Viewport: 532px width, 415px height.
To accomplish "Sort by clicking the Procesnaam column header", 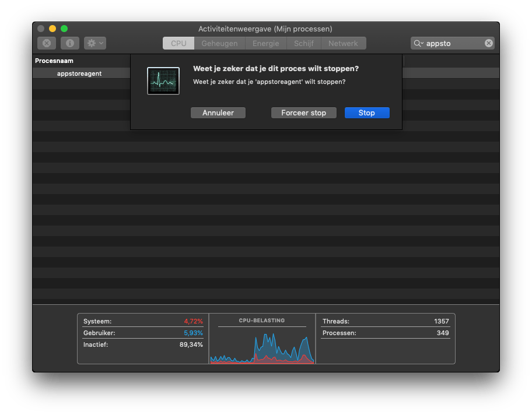I will (x=54, y=60).
